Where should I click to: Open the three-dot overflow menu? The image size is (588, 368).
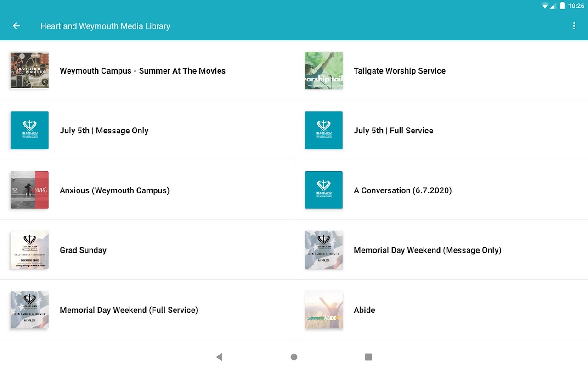point(574,26)
